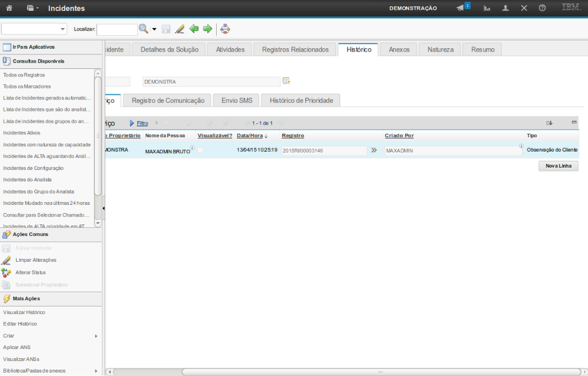This screenshot has width=588, height=376.
Task: Switch to the Anexos tab
Action: tap(399, 49)
